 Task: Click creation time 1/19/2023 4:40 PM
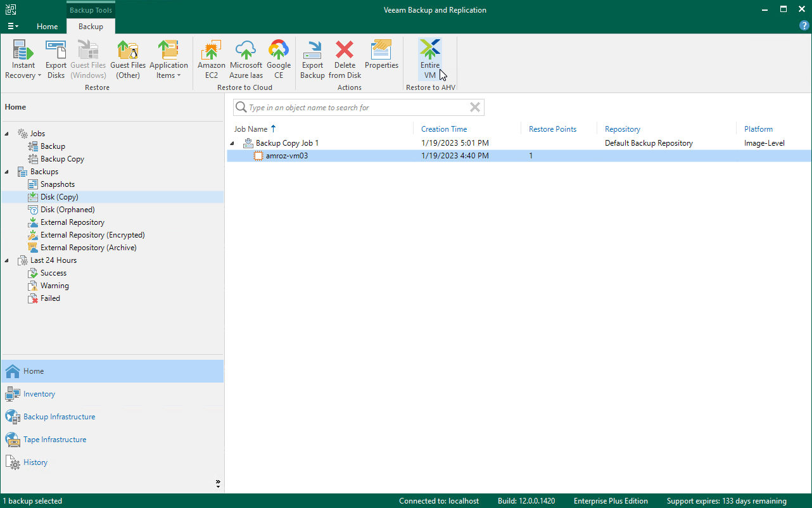tap(455, 156)
